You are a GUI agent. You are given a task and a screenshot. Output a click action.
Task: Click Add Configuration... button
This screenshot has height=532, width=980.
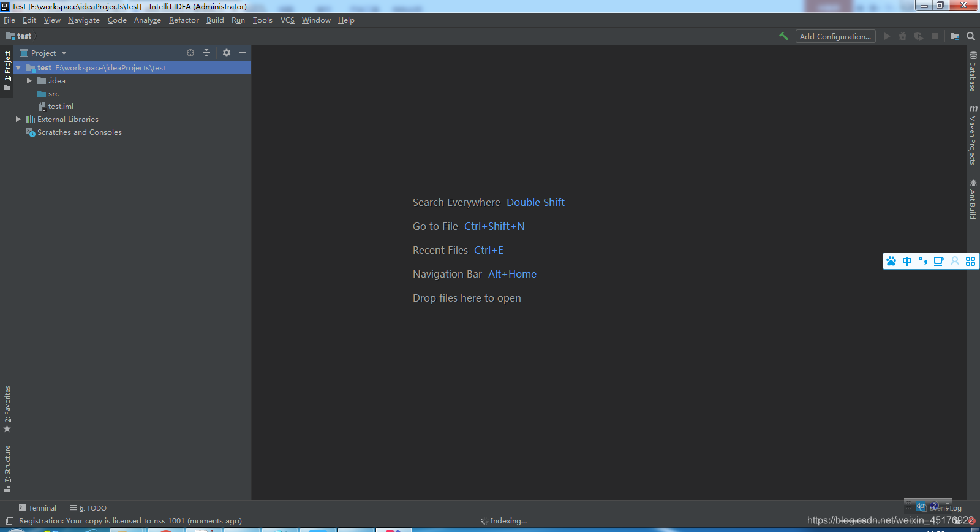click(835, 36)
